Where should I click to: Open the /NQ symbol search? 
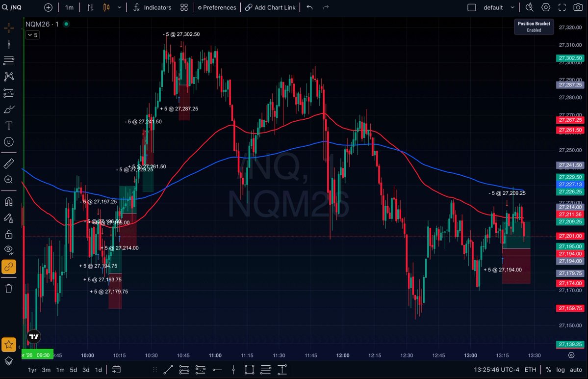(x=12, y=7)
